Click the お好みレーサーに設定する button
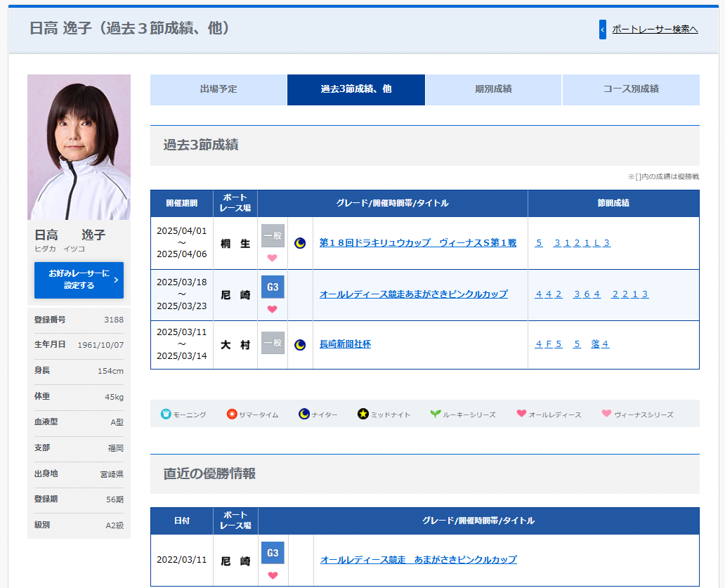 79,280
